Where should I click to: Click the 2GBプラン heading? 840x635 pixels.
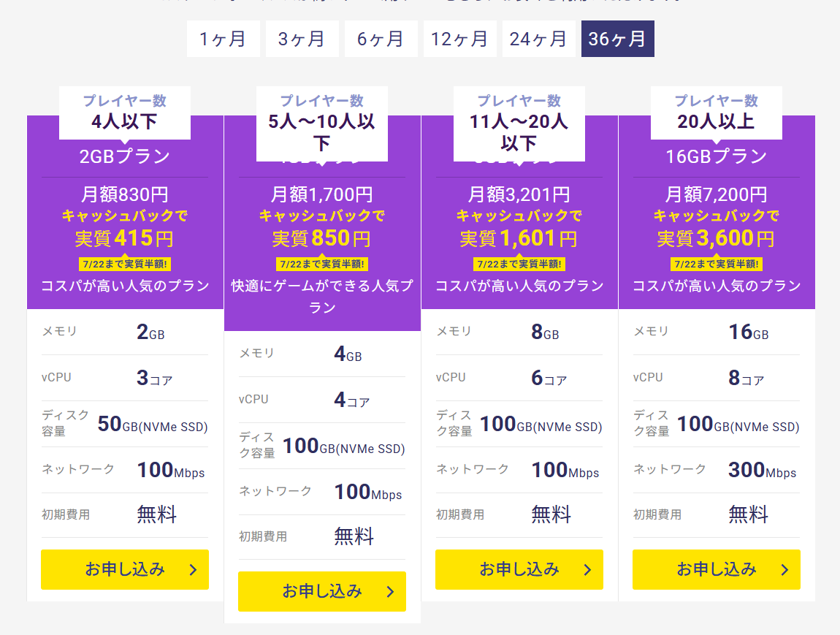coord(125,156)
